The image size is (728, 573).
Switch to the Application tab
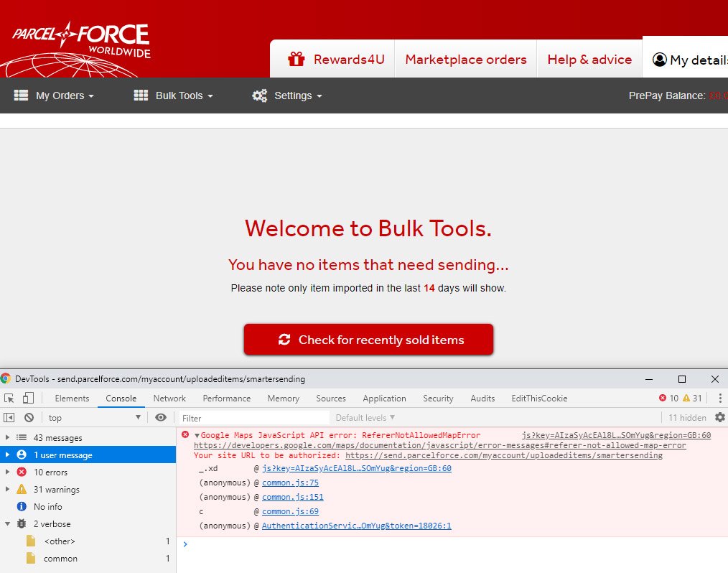coord(384,399)
